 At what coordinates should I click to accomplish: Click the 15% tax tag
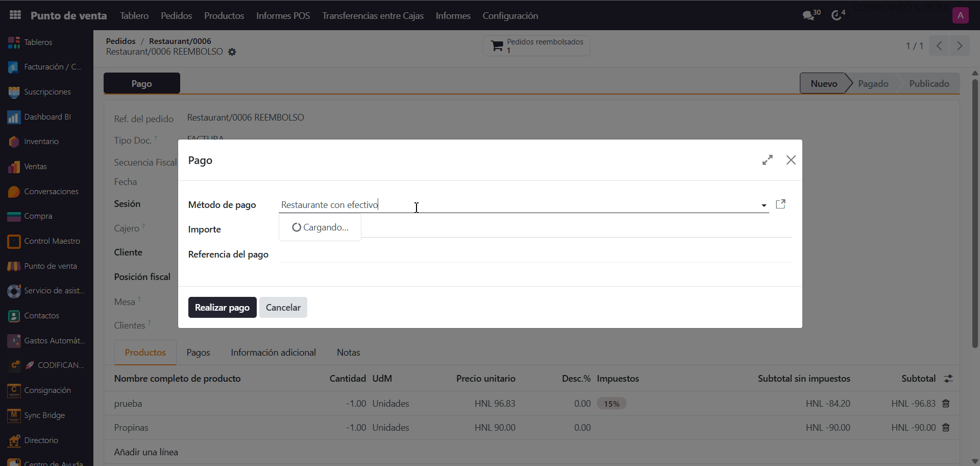(x=611, y=404)
